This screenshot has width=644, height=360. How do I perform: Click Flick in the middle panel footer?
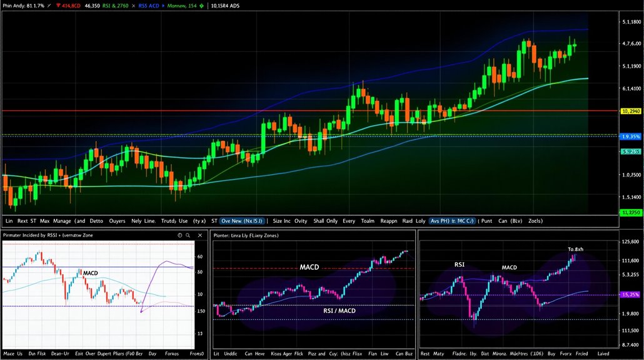tap(299, 353)
